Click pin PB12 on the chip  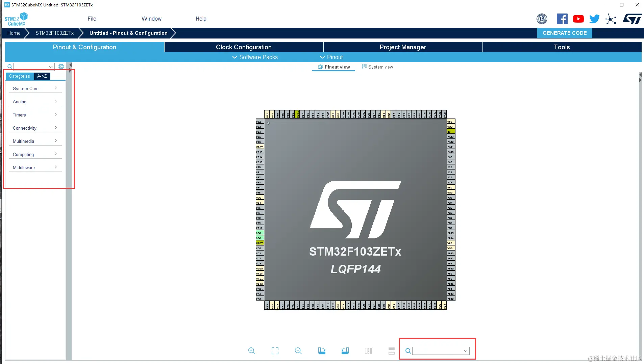pyautogui.click(x=451, y=299)
